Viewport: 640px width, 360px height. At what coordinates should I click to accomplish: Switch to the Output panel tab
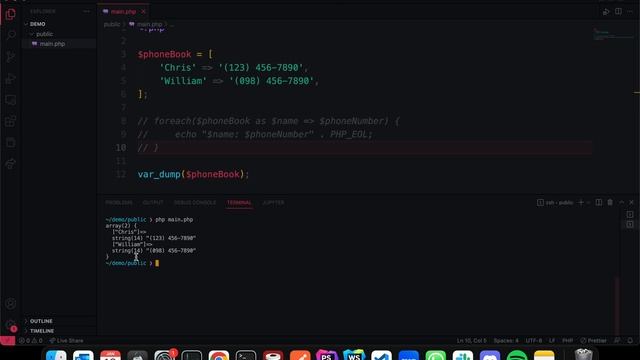153,202
